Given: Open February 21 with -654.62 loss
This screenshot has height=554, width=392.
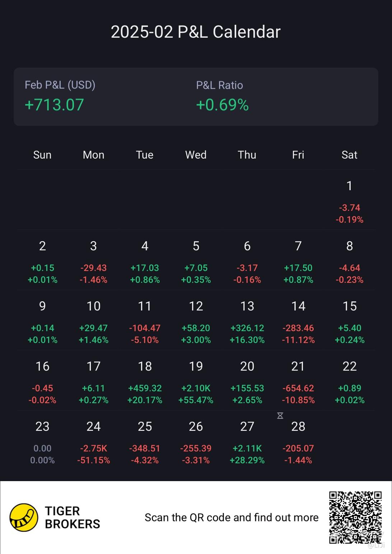Looking at the screenshot, I should click(298, 382).
